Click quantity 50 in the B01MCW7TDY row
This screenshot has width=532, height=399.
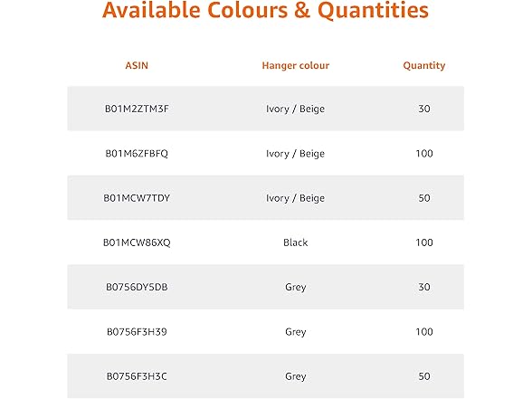click(x=424, y=198)
